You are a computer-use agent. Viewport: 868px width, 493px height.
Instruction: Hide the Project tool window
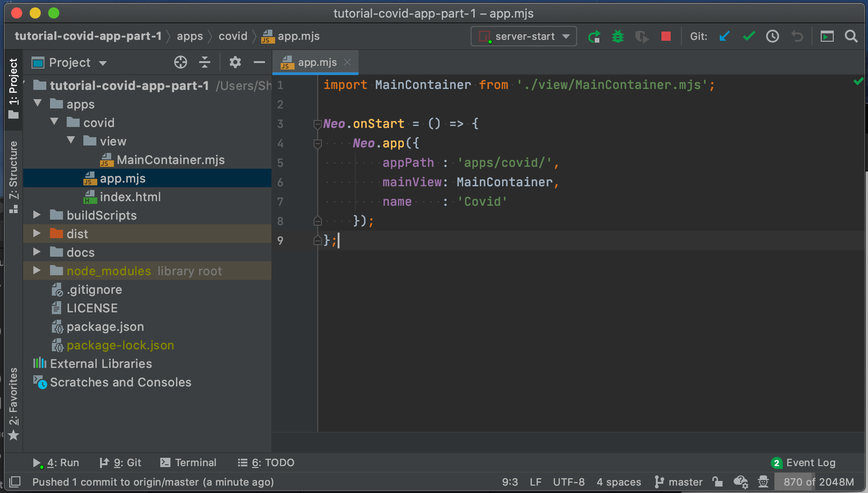pyautogui.click(x=259, y=62)
